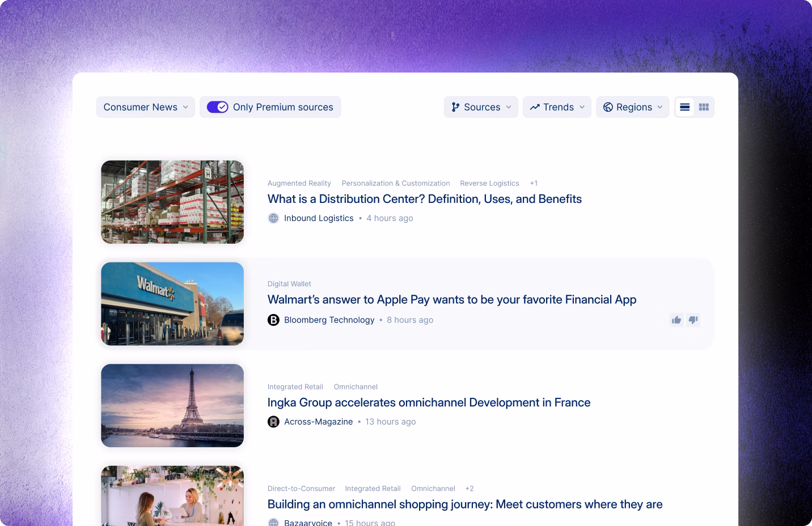
Task: Select Omnichannel tag on Ingka article
Action: point(356,387)
